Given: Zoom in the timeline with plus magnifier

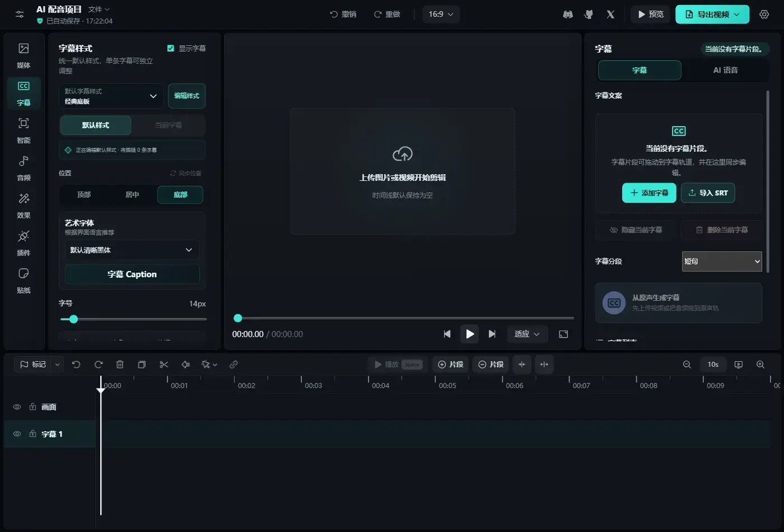Looking at the screenshot, I should pyautogui.click(x=760, y=365).
